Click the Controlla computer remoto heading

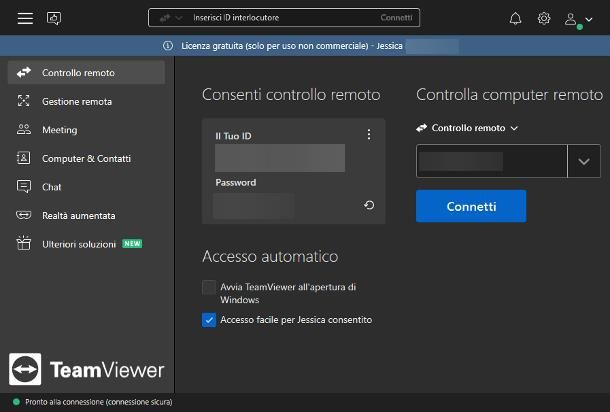[510, 95]
